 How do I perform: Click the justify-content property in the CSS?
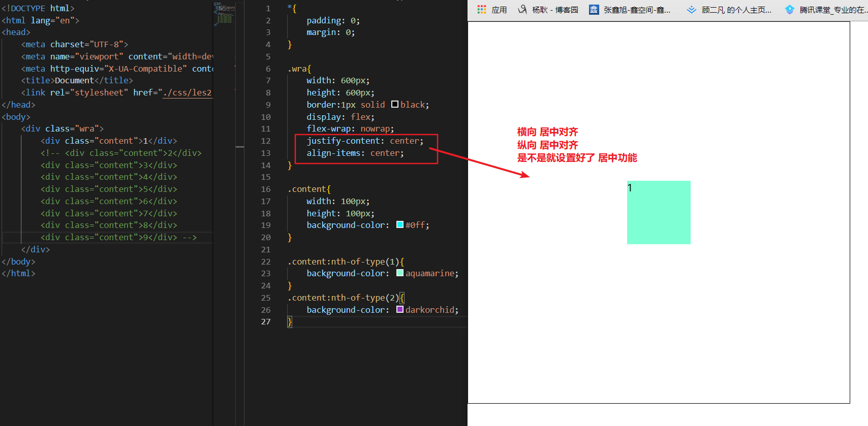pos(343,141)
